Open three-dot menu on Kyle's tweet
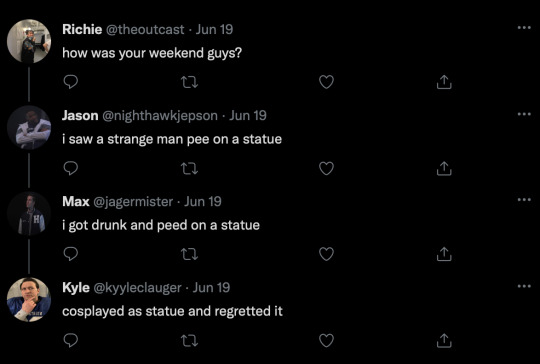 point(524,285)
